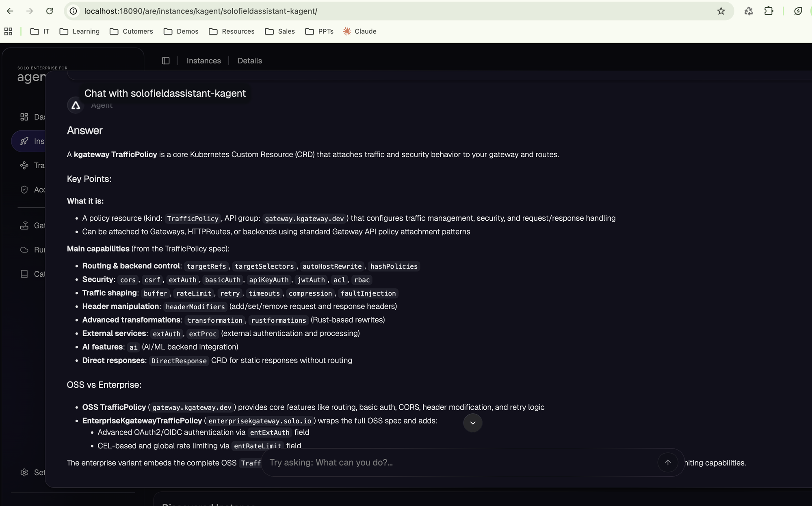Viewport: 812px width, 506px height.
Task: View site information icon in address bar
Action: pos(74,11)
